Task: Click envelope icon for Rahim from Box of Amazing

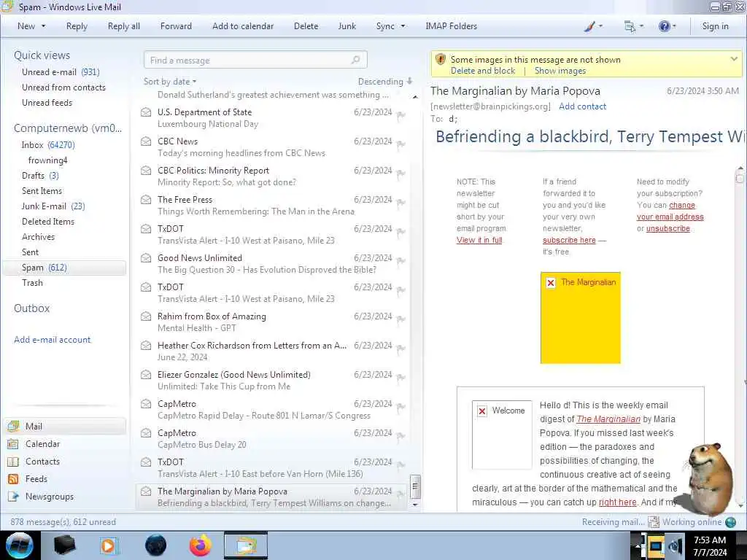Action: point(146,316)
